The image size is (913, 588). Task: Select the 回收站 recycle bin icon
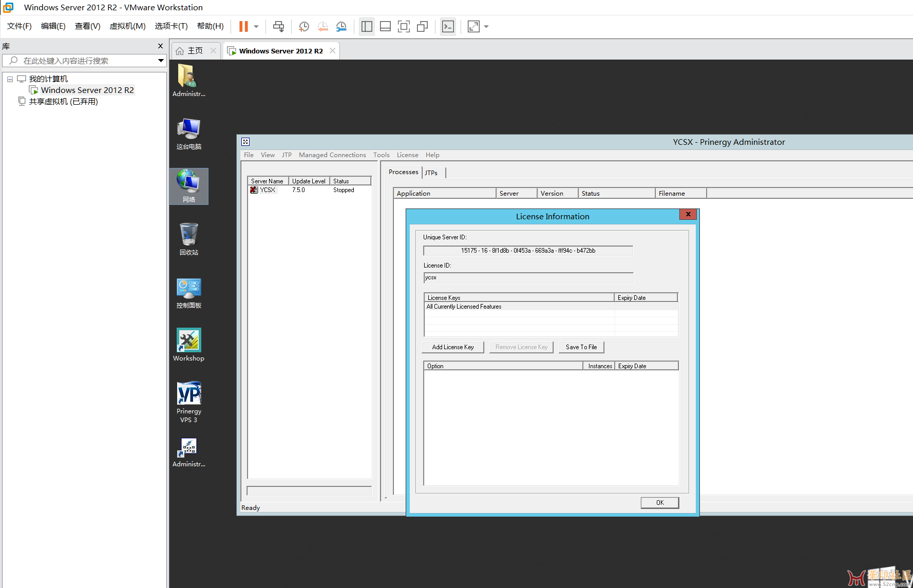point(188,239)
